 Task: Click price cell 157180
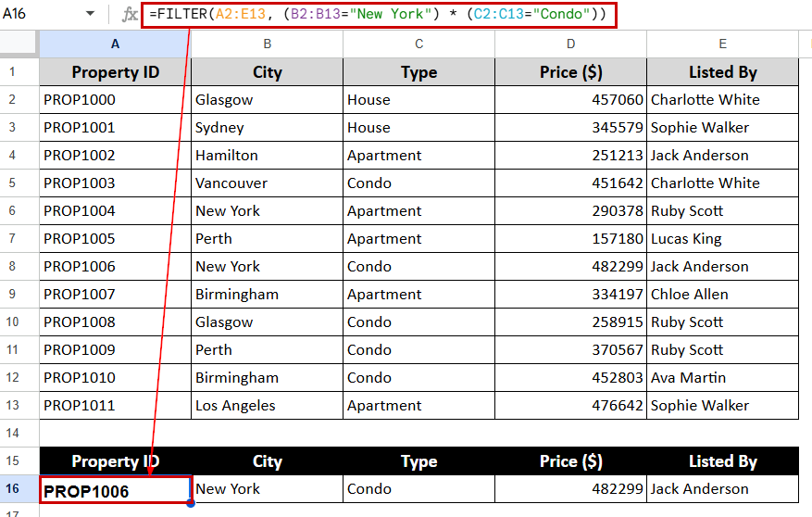coord(570,239)
